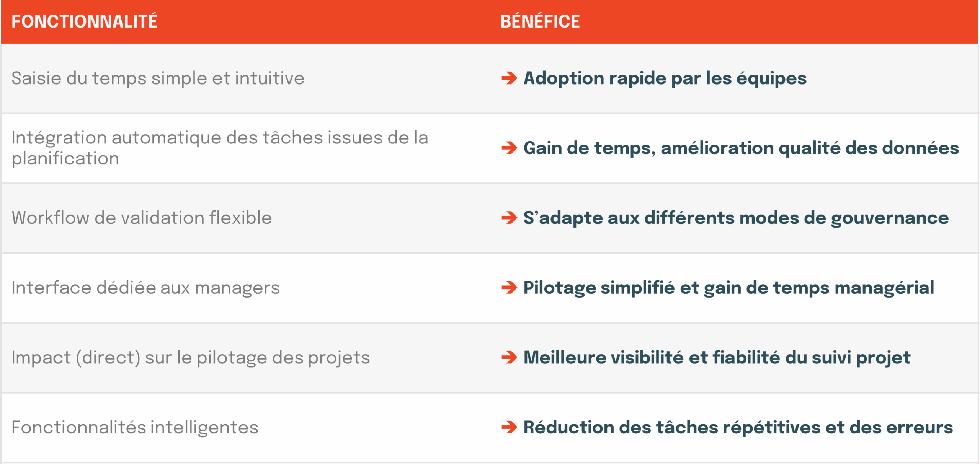The width and height of the screenshot is (980, 464).
Task: Click the arrow beside "Adoption rapide par les équipes"
Action: [x=509, y=78]
